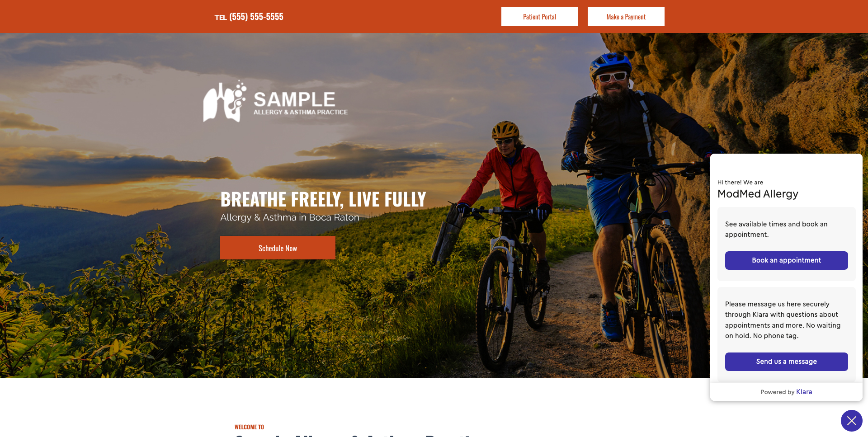
Task: Book an appointment in the chat widget
Action: point(786,260)
